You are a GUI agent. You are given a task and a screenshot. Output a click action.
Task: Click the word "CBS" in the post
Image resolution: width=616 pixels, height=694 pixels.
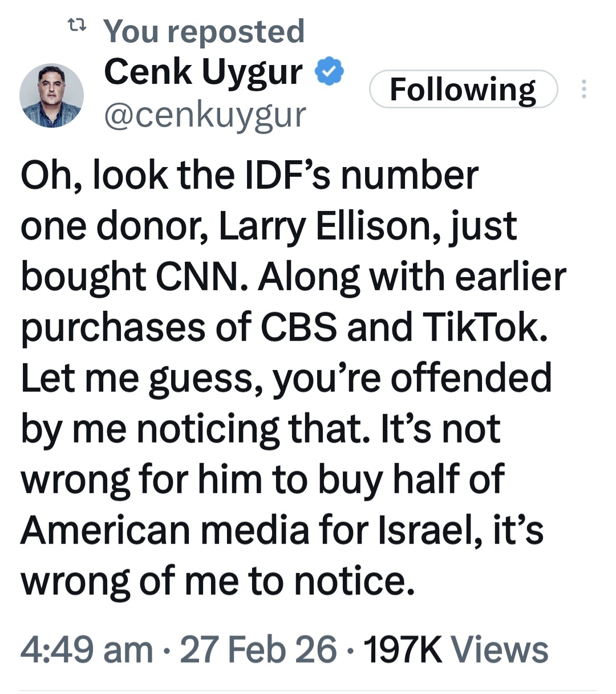[298, 327]
